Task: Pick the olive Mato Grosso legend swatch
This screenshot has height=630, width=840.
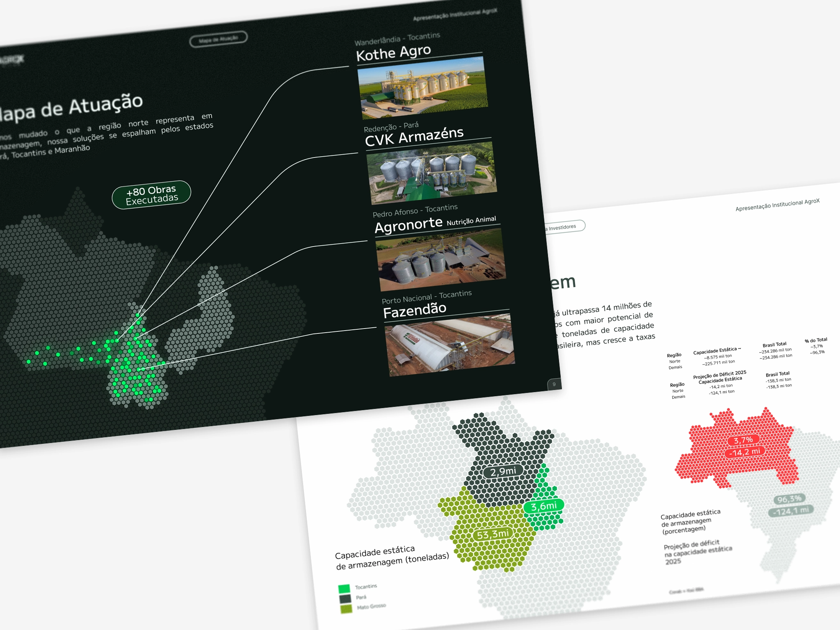Action: [346, 609]
